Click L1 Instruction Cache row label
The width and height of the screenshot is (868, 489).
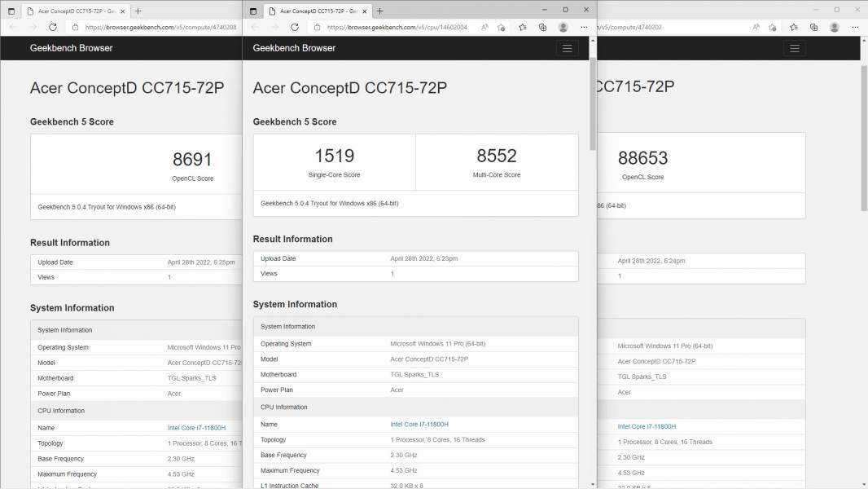[290, 486]
